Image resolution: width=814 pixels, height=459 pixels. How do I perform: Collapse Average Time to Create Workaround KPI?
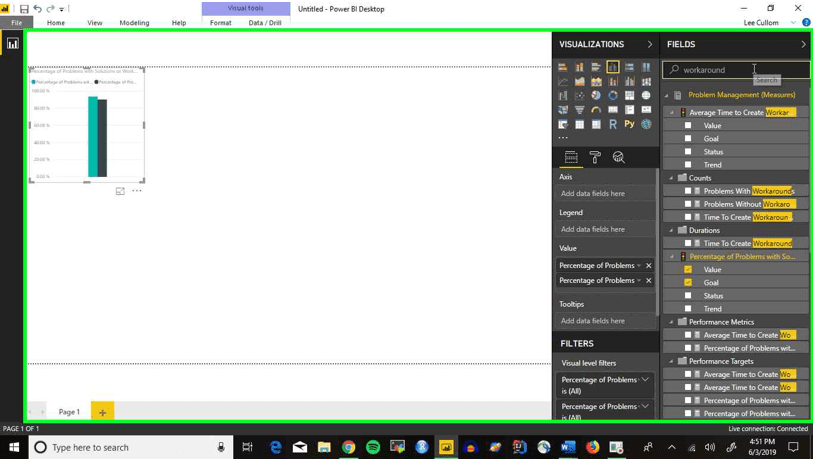point(671,113)
